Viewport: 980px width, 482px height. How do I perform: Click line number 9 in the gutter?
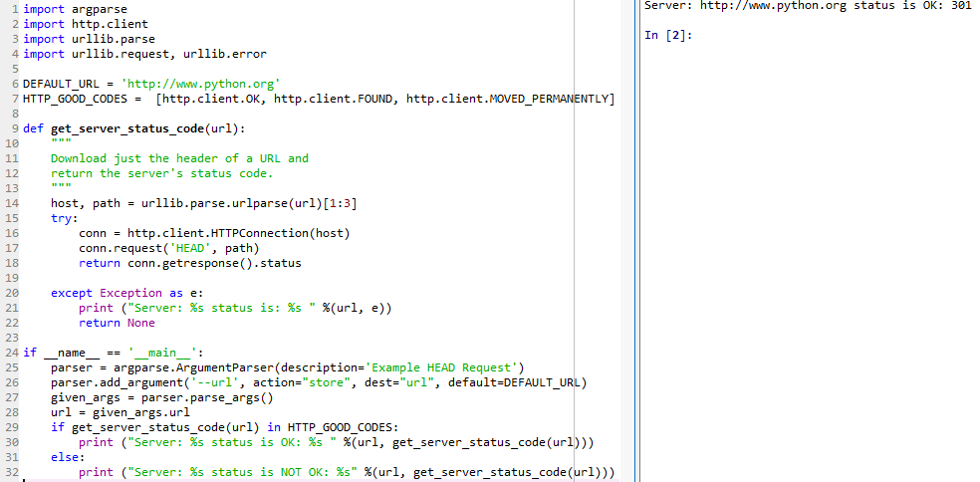[14, 128]
